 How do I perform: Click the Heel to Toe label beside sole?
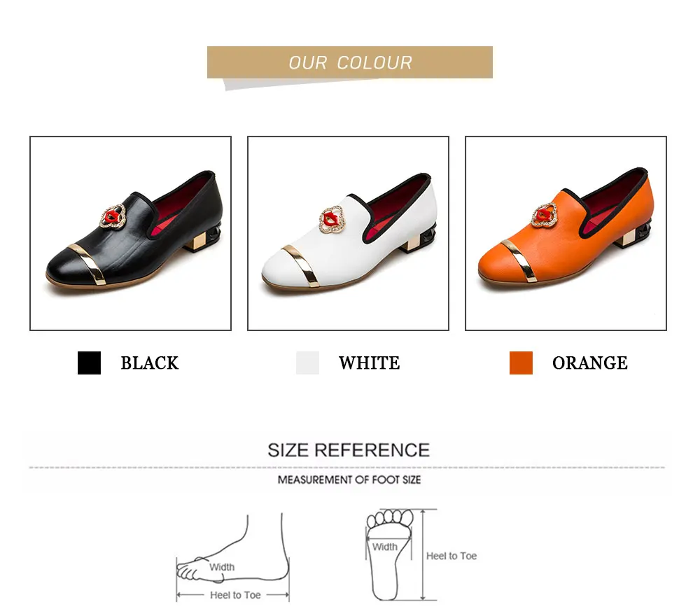[451, 556]
